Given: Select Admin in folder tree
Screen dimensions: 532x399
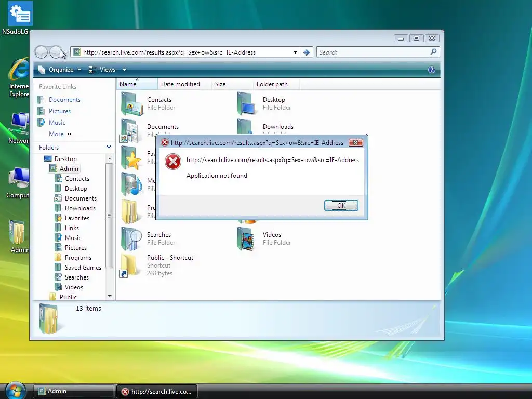Looking at the screenshot, I should click(69, 169).
